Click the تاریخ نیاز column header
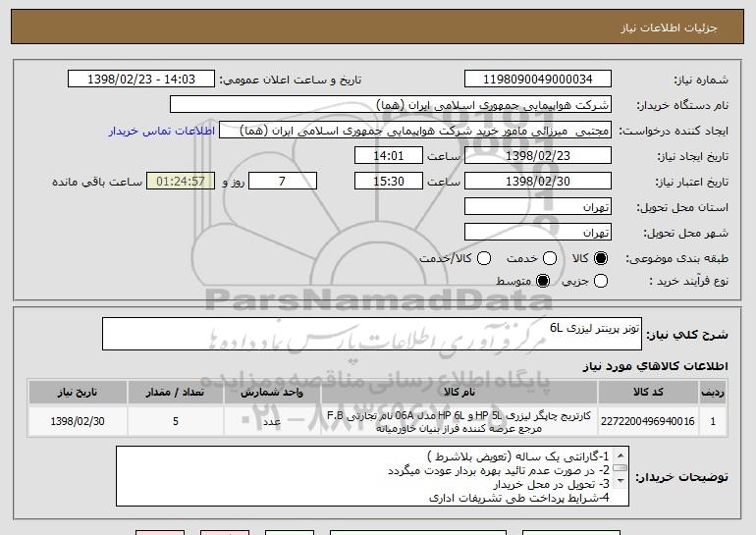Viewport: 756px width, 535px height. click(x=78, y=392)
